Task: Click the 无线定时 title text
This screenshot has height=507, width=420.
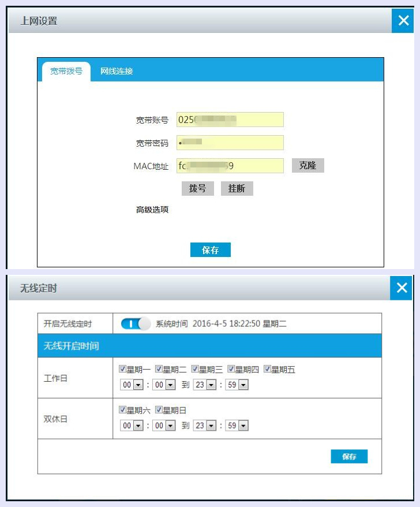Action: coord(39,288)
